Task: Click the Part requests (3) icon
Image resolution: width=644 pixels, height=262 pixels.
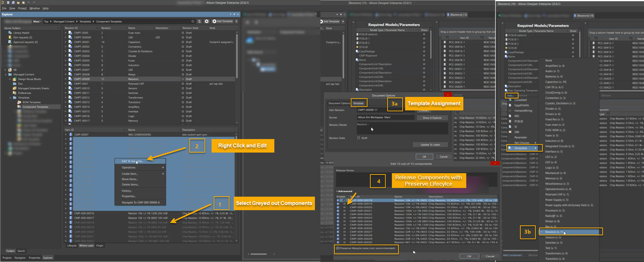Action: (x=10, y=37)
